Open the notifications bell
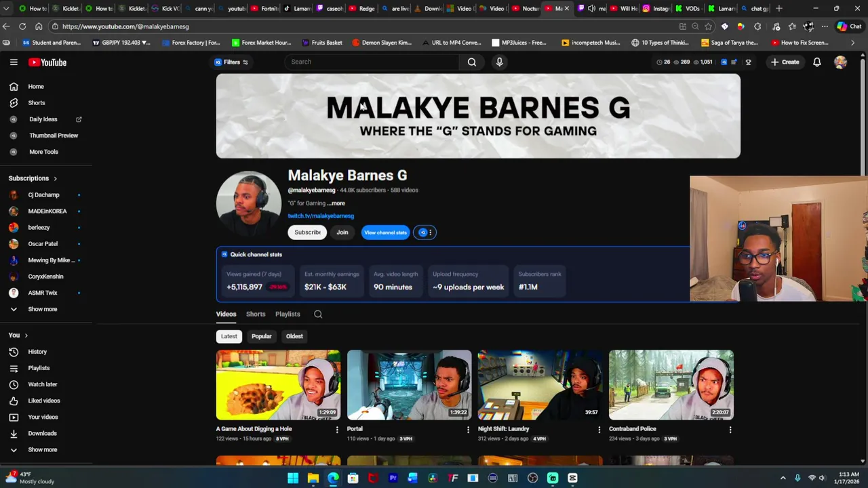Image resolution: width=868 pixels, height=488 pixels. pos(817,62)
